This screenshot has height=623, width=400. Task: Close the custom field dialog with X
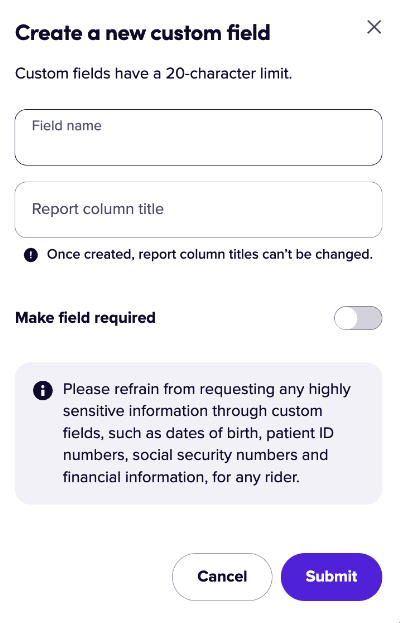tap(374, 27)
